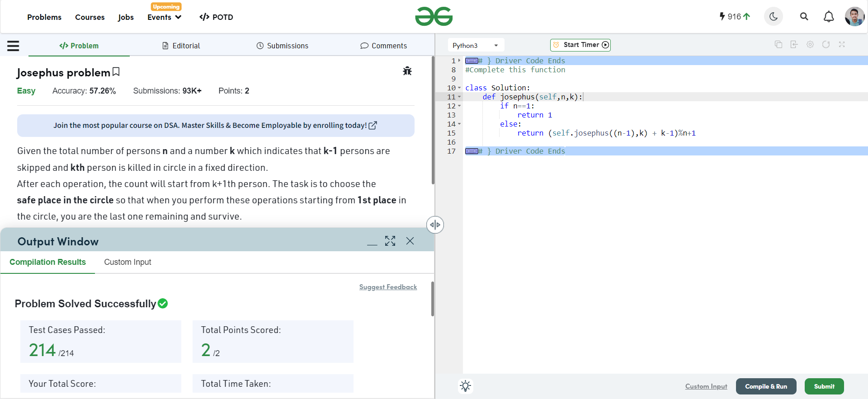This screenshot has width=868, height=399.
Task: Open the hamburger sidebar menu
Action: (x=13, y=46)
